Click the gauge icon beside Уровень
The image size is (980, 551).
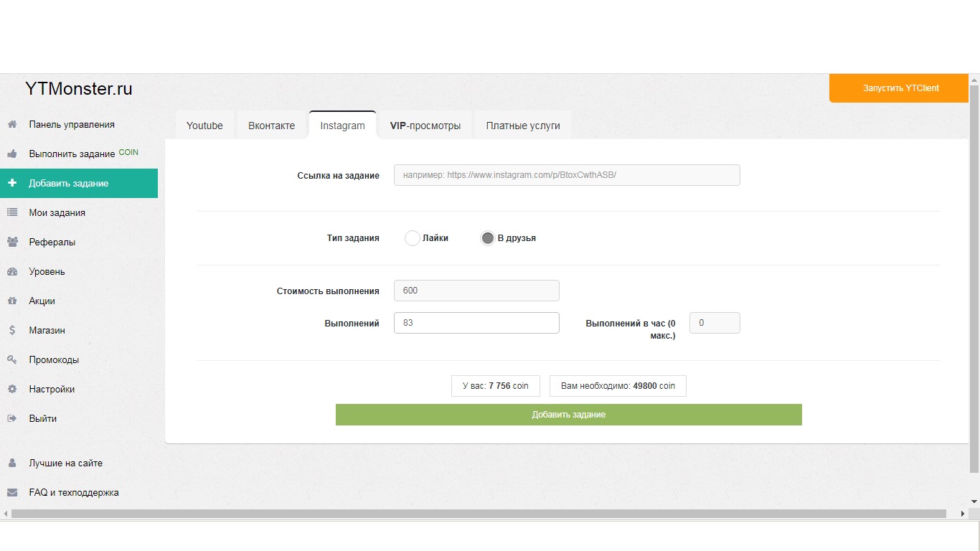(12, 272)
